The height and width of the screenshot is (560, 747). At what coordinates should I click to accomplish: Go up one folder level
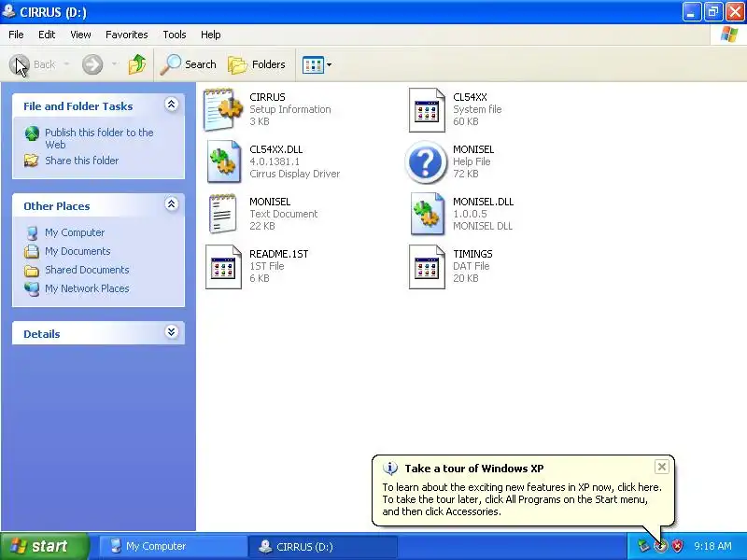pyautogui.click(x=137, y=64)
